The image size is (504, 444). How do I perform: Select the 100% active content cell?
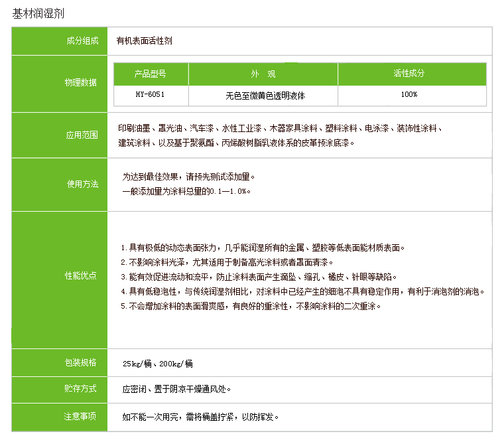click(x=409, y=95)
